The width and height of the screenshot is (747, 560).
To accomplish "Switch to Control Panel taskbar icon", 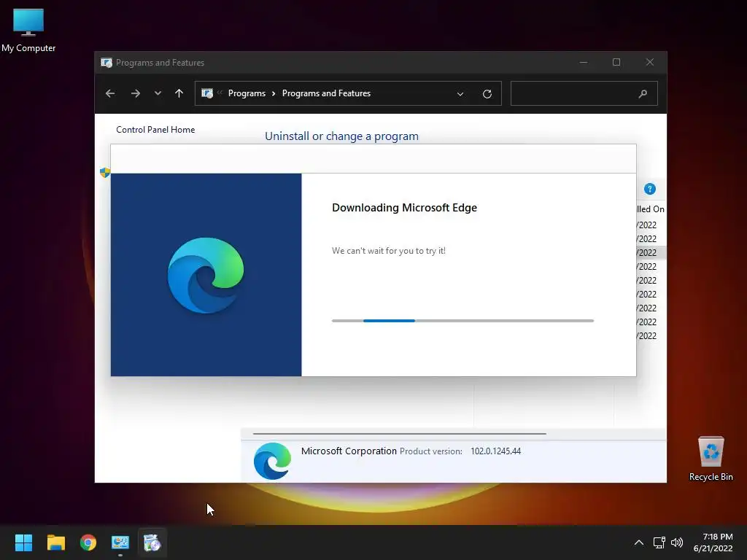I will (120, 542).
